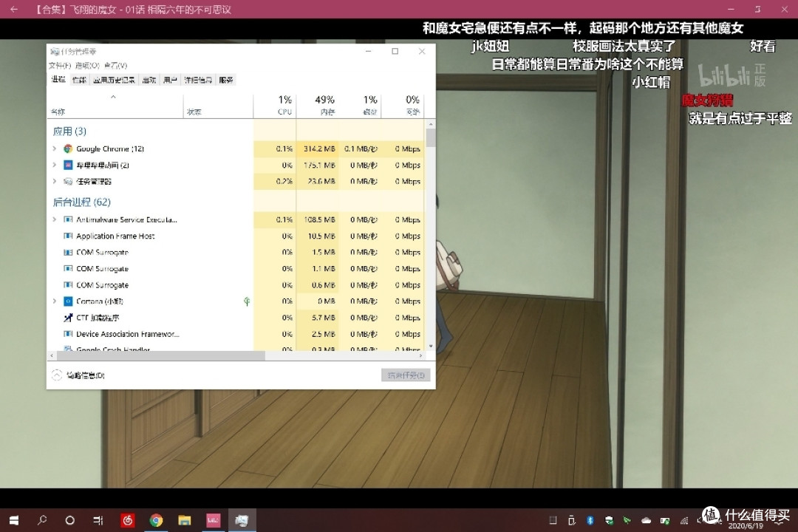Click the Bluetooth tray icon
Screen dimensions: 798x532
tap(590, 519)
